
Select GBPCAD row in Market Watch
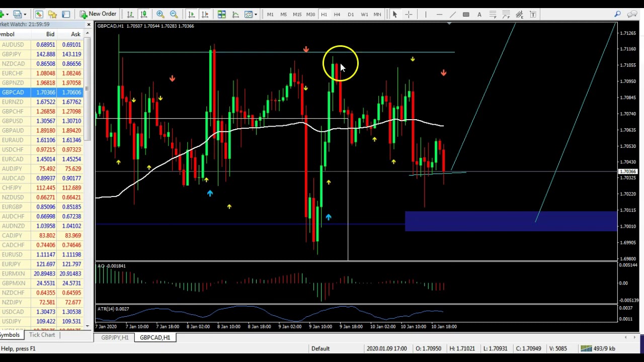pos(41,93)
